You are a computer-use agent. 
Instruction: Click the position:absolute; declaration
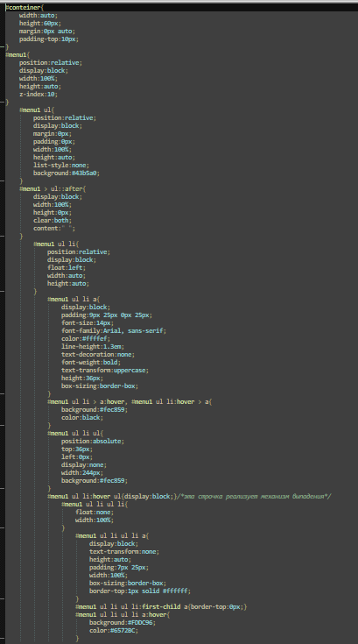click(x=93, y=441)
